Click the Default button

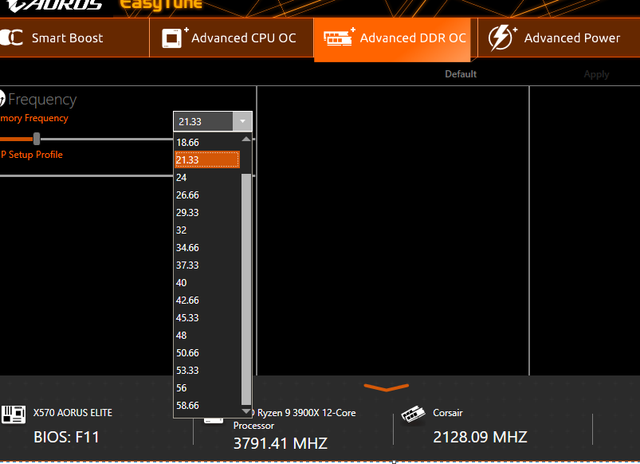[460, 74]
